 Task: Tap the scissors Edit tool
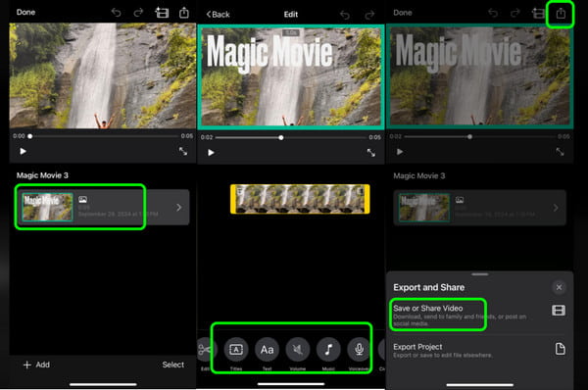tap(206, 350)
